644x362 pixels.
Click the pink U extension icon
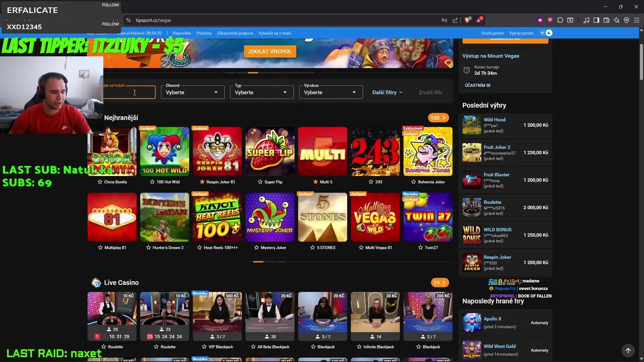pos(550,20)
